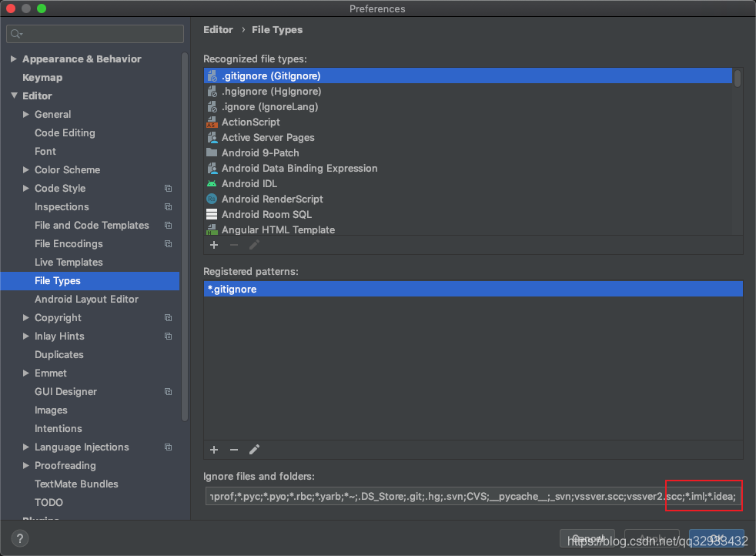Open the Live Templates settings
The width and height of the screenshot is (756, 556).
[69, 263]
